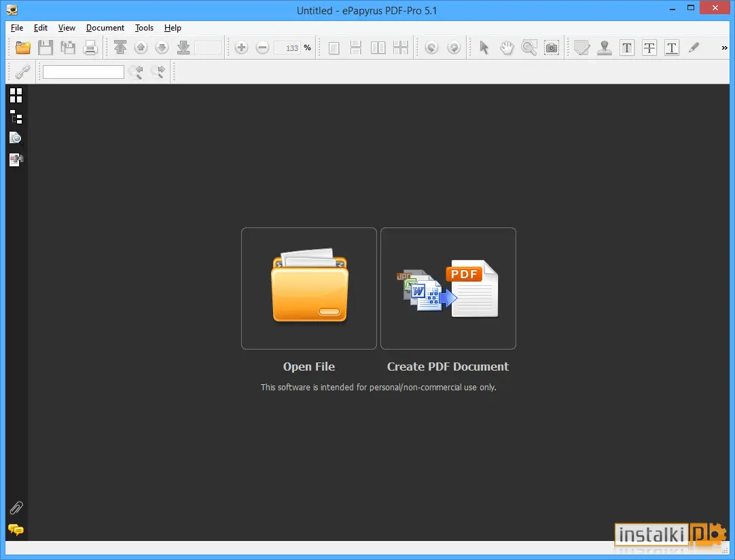Viewport: 735px width, 560px height.
Task: Choose the stamp tool
Action: [604, 48]
